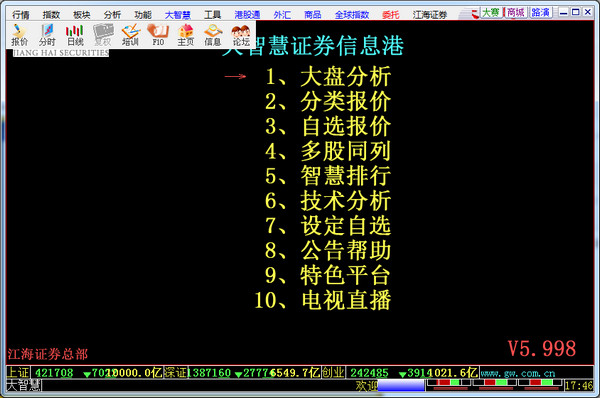The image size is (600, 398).
Task: Select the 日线 daily K-line icon
Action: click(75, 35)
